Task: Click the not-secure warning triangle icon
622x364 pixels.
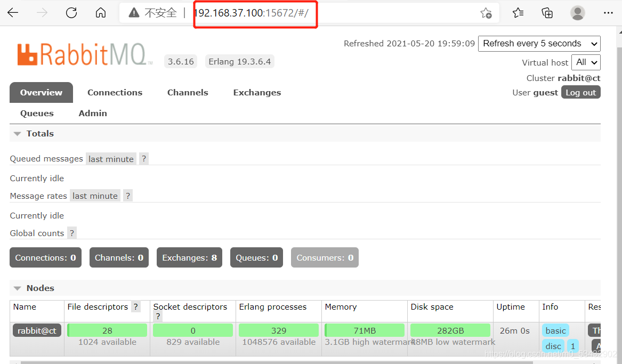Action: [x=134, y=13]
